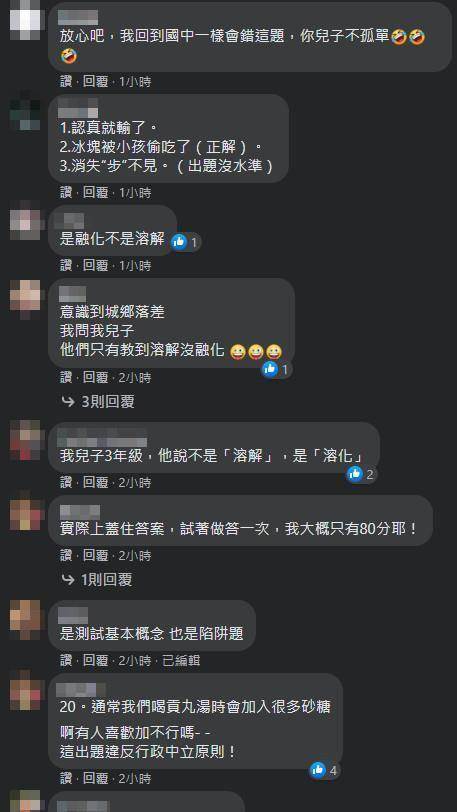Image resolution: width=457 pixels, height=812 pixels.
Task: Click 讚 under the 放心吧 comment
Action: click(x=66, y=82)
